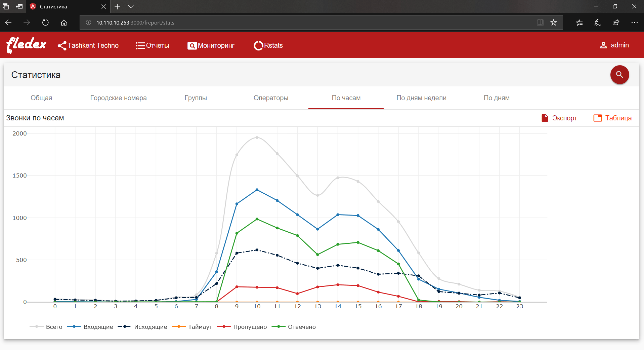Image resolution: width=644 pixels, height=350 pixels.
Task: Expand the browser tab list chevron
Action: (131, 6)
